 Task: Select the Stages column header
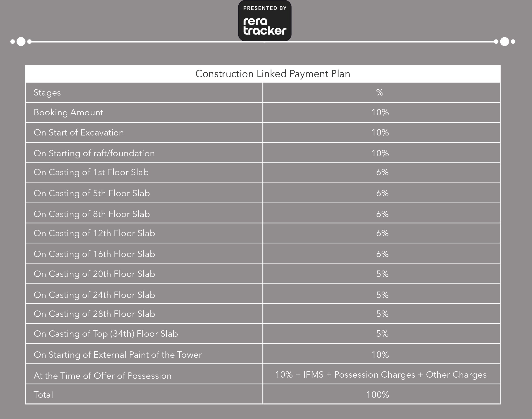click(x=47, y=93)
